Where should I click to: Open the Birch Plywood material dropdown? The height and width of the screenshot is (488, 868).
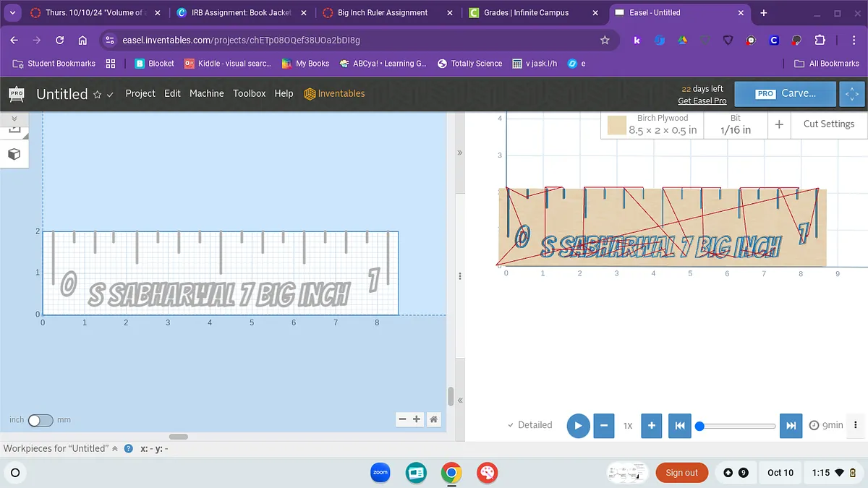(x=652, y=124)
